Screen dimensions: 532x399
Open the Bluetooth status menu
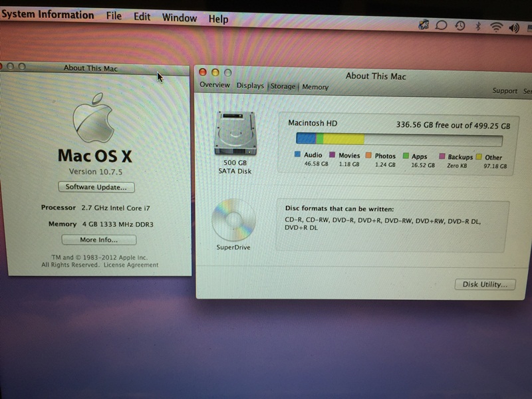click(x=478, y=26)
